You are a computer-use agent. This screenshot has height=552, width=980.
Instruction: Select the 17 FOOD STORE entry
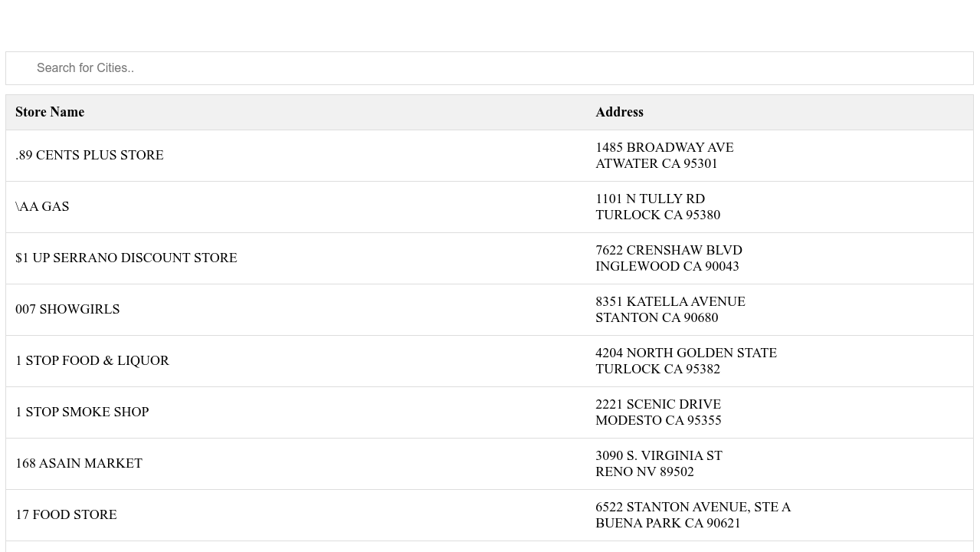66,515
